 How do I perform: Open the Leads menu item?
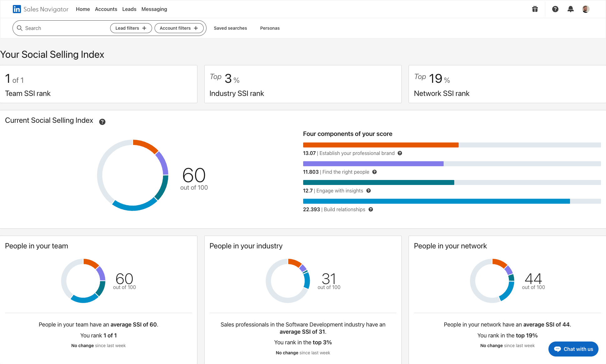pos(129,9)
